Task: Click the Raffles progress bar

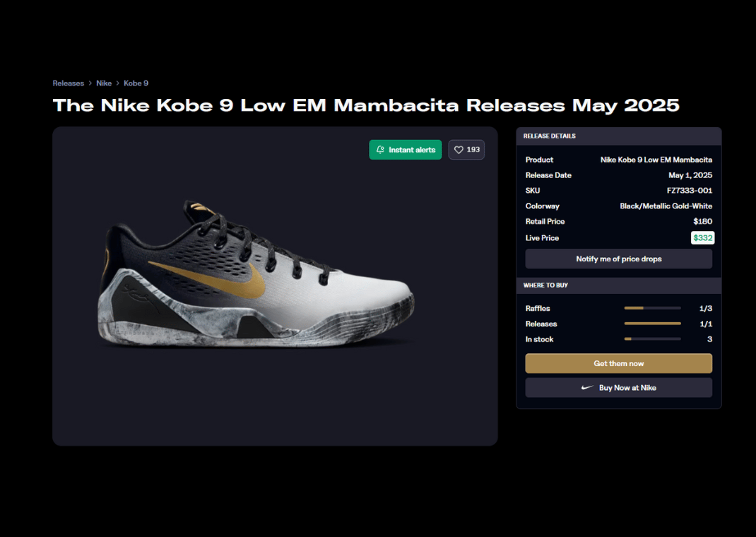Action: pyautogui.click(x=652, y=308)
